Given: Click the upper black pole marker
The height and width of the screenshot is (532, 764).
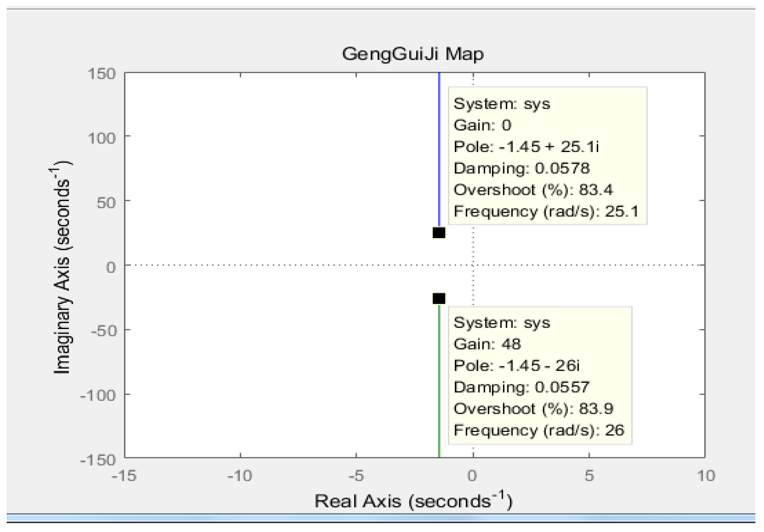Looking at the screenshot, I should (439, 233).
